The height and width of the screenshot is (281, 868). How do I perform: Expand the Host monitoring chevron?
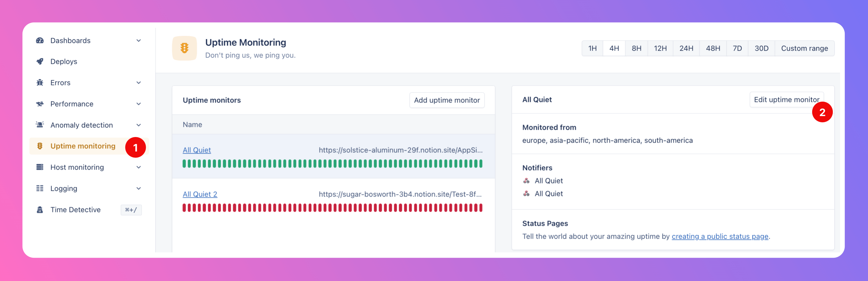138,168
